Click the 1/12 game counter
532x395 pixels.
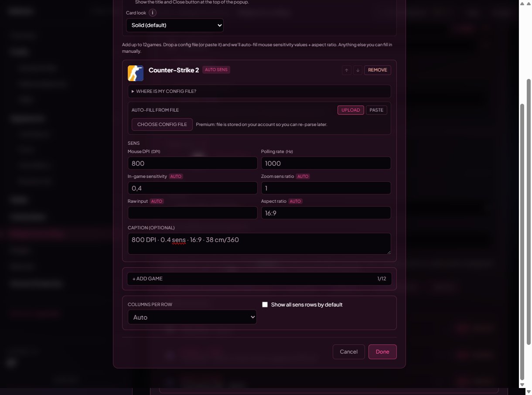tap(382, 279)
